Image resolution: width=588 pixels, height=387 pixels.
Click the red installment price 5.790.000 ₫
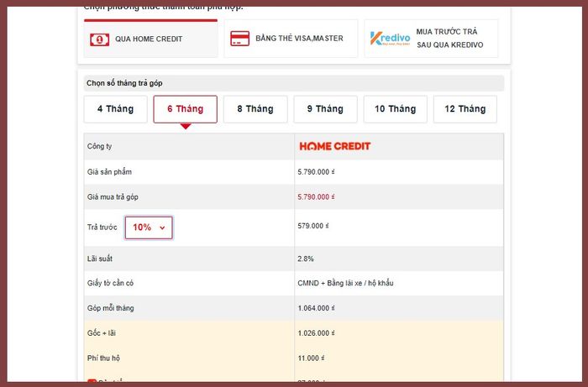click(316, 197)
